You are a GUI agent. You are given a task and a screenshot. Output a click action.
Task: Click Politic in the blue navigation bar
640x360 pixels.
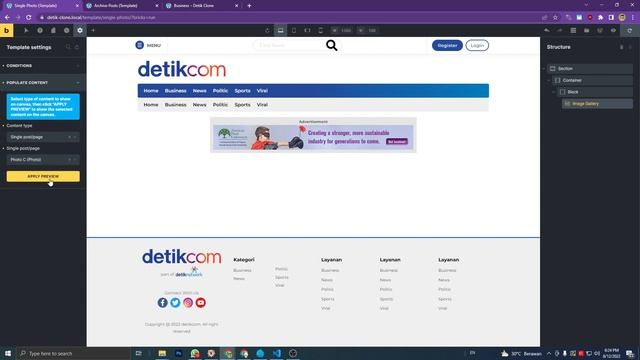tap(220, 91)
